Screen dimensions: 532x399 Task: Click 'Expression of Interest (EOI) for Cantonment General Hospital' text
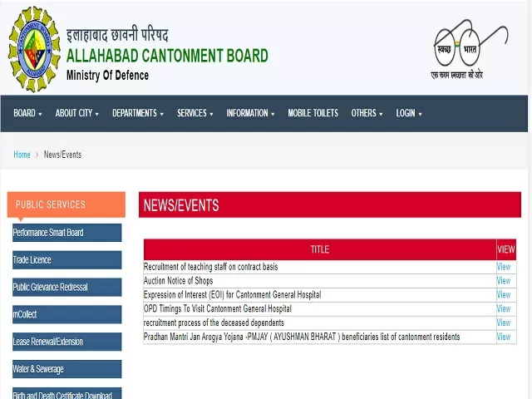point(233,295)
